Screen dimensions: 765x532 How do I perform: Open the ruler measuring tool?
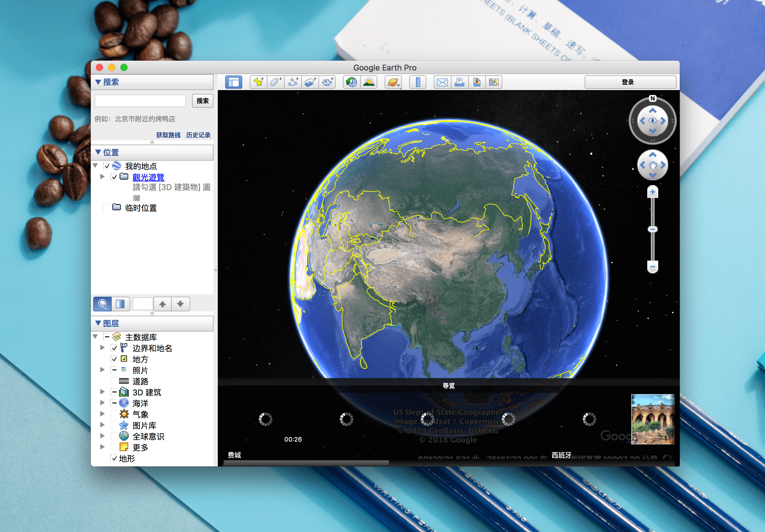point(418,82)
